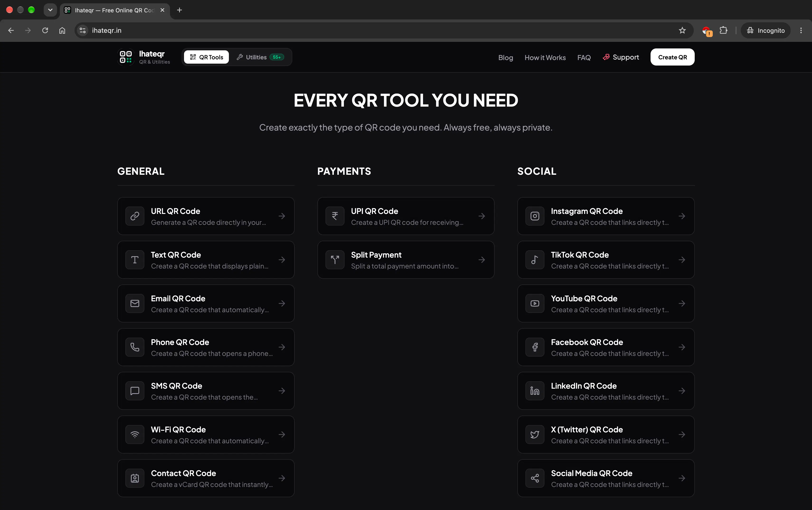Click the arrow on Phone QR Code card
Screen dimensions: 812x510
click(x=282, y=347)
